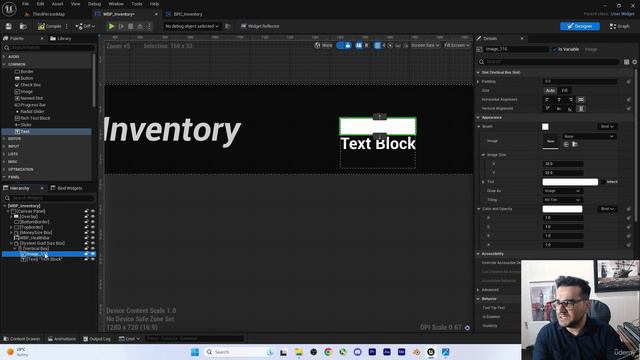640x360 pixels.
Task: Select the Image widget in palette
Action: (24, 91)
